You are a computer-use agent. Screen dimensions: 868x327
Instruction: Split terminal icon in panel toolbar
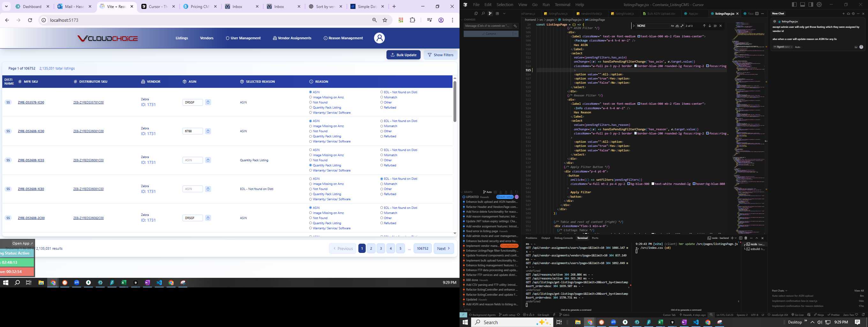point(740,238)
